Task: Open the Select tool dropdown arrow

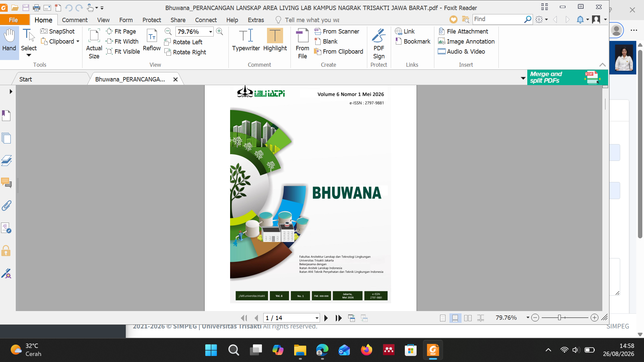Action: pos(29,55)
